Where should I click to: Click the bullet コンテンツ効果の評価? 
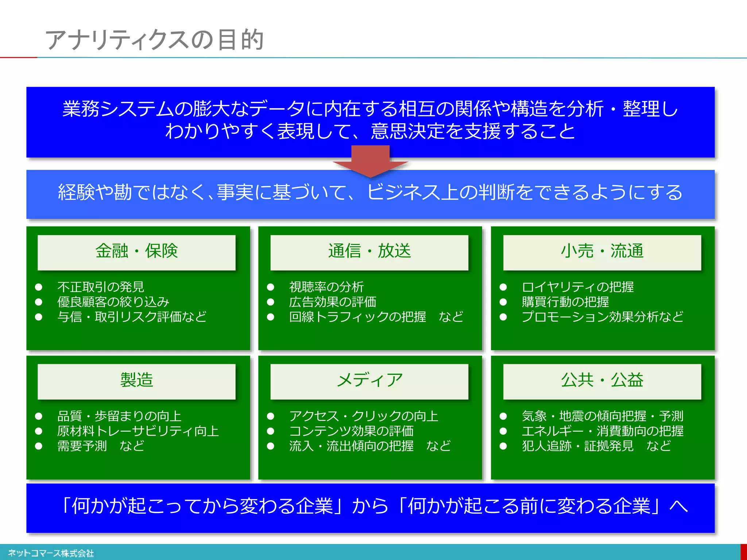351,431
